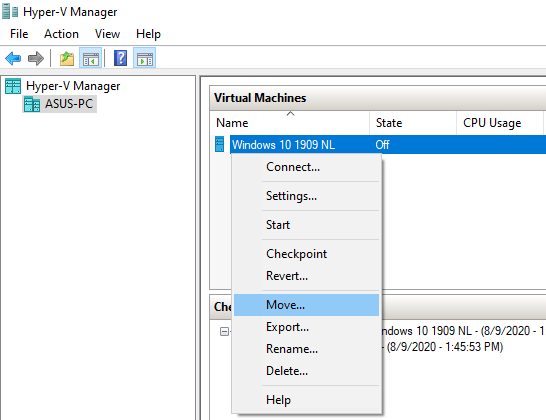Choose Revert... from the context menu
This screenshot has height=420, width=546.
coord(306,276)
